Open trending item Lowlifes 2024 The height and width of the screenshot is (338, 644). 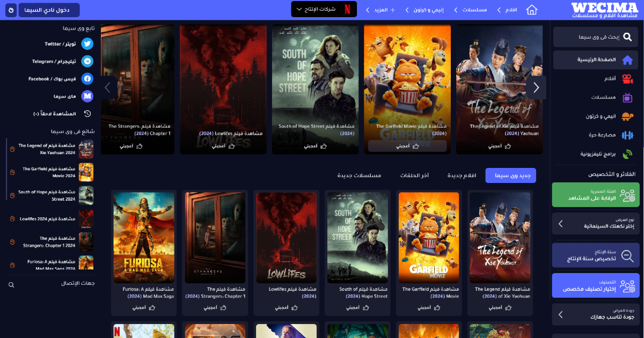53,218
